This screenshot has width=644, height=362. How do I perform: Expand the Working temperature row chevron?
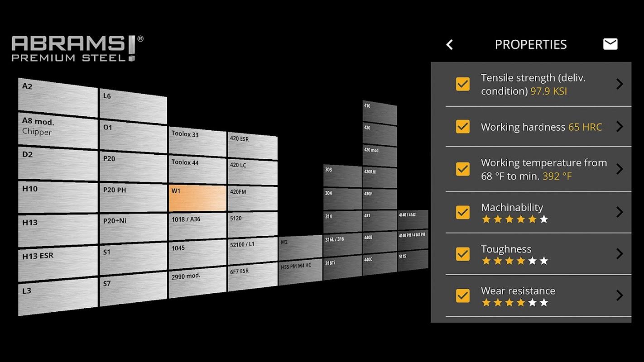tap(620, 169)
